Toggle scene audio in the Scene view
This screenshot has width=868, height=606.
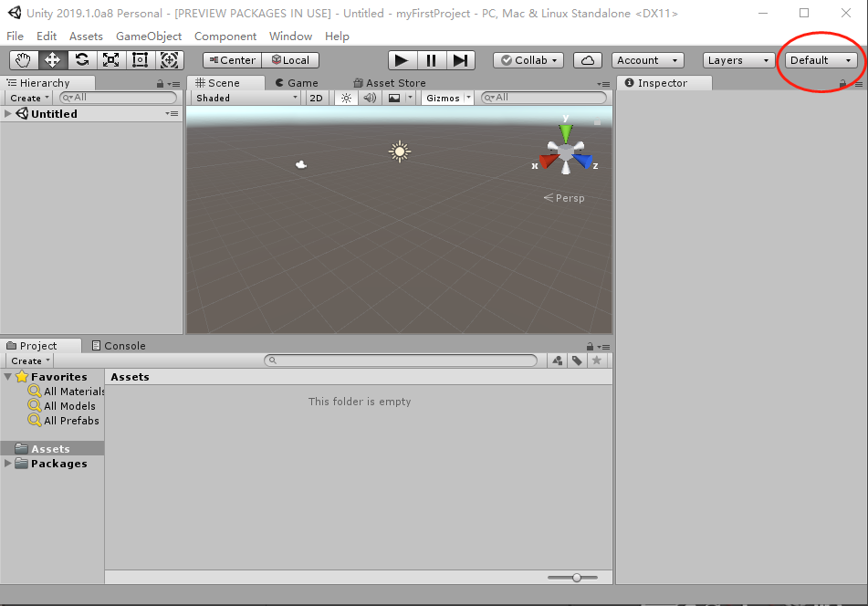[x=370, y=97]
